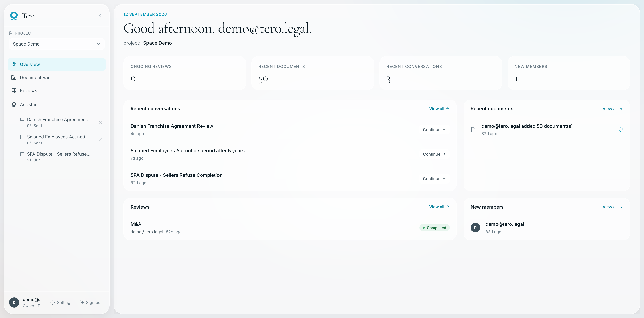Click chat bubble icon beside SPA Dispute
644x318 pixels.
pyautogui.click(x=22, y=154)
